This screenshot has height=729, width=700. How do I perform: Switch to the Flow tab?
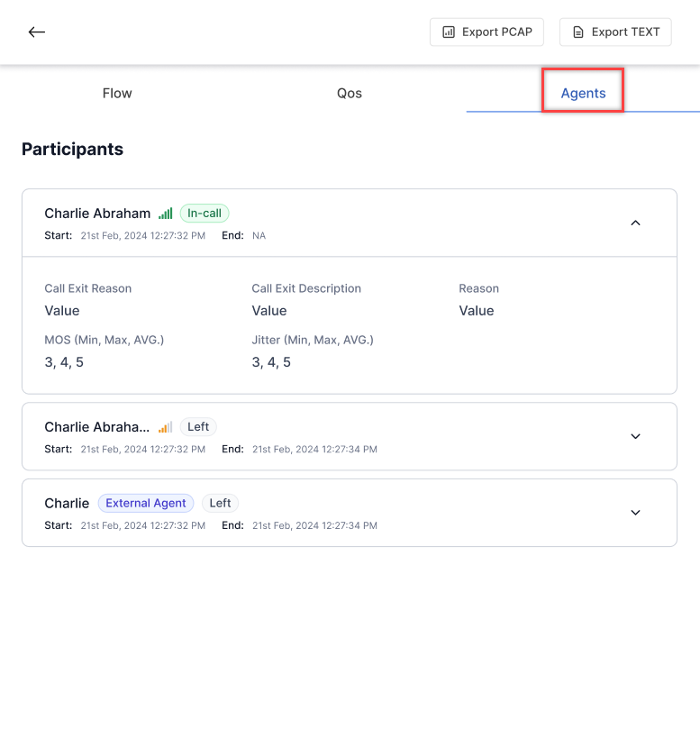pyautogui.click(x=117, y=93)
